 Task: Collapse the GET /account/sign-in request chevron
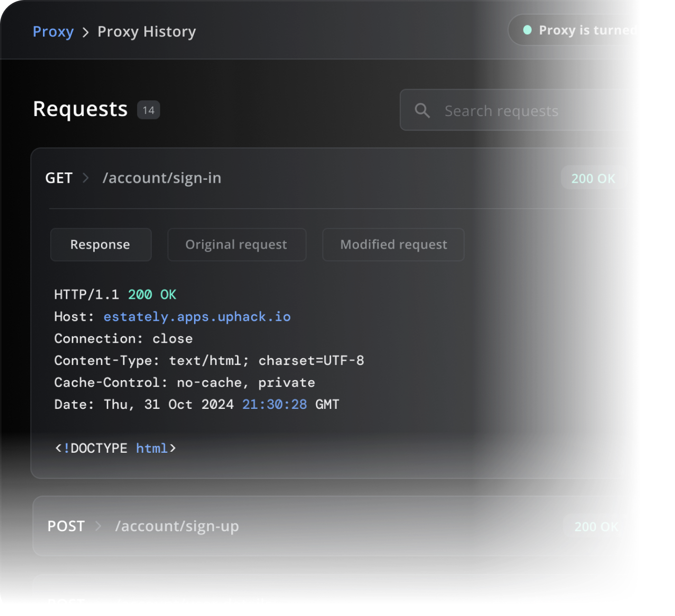[x=86, y=178]
